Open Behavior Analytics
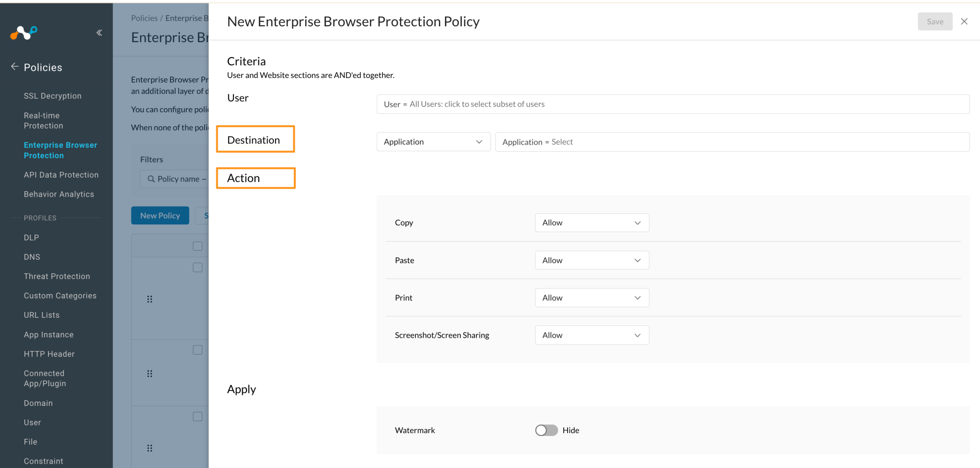 click(x=59, y=194)
